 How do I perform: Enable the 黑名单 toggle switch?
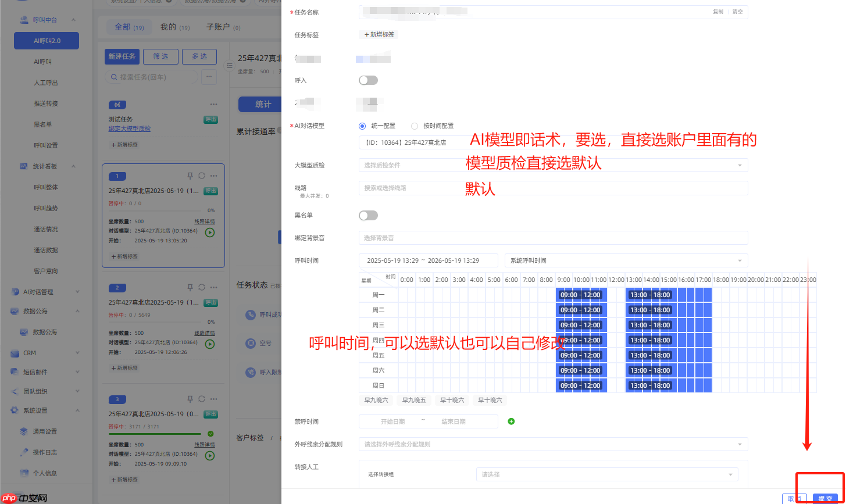coord(368,216)
